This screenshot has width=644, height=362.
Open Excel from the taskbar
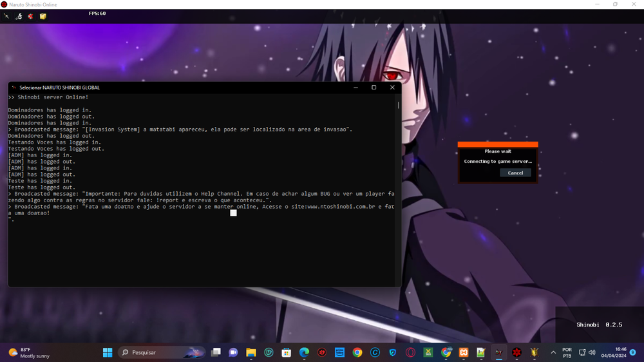[428, 352]
